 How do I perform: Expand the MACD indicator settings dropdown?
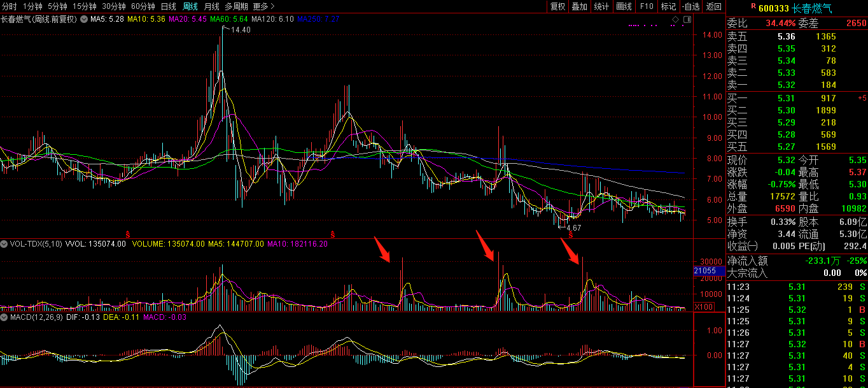point(4,317)
